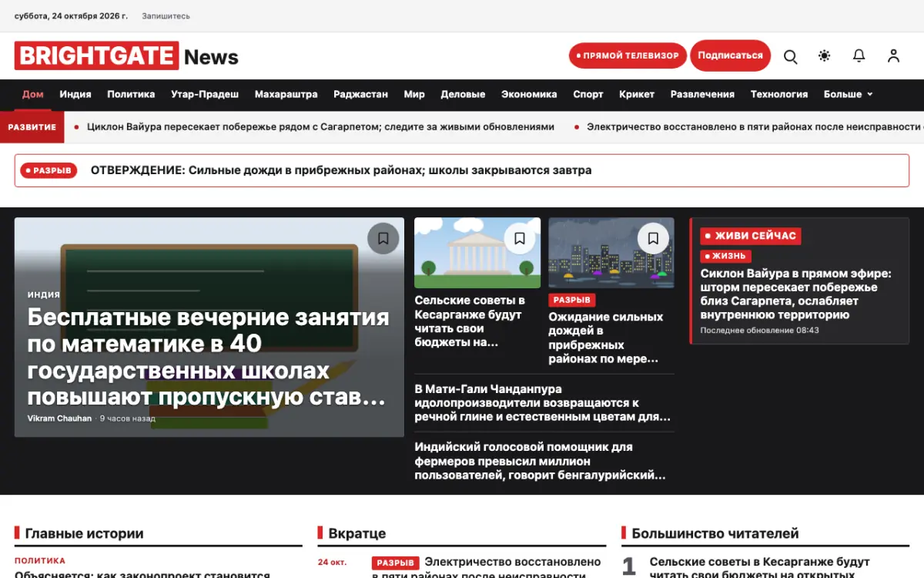The width and height of the screenshot is (924, 578).
Task: Click 9 часов назад timestamp on hero story
Action: pos(128,418)
